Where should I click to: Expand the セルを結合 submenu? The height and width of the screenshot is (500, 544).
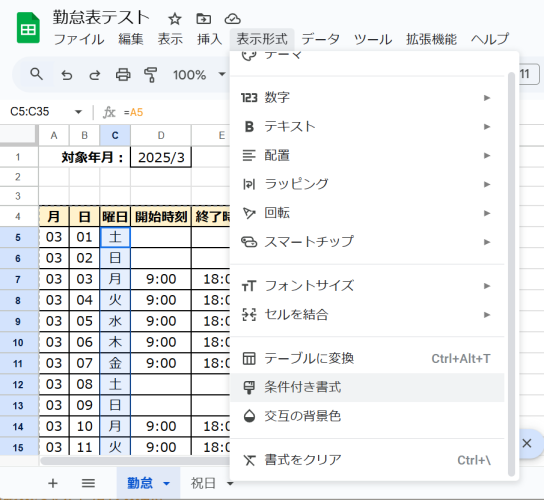[x=367, y=315]
